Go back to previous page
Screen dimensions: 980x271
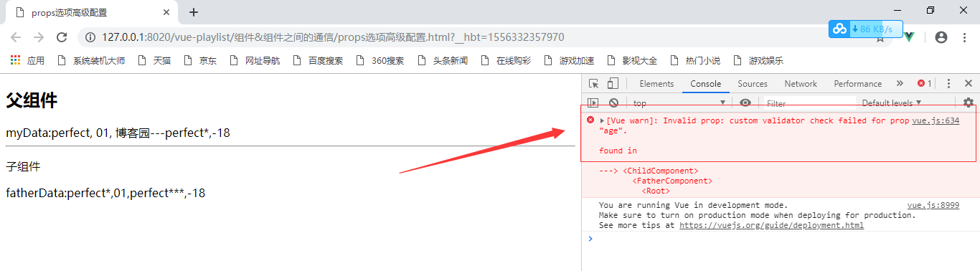[16, 37]
